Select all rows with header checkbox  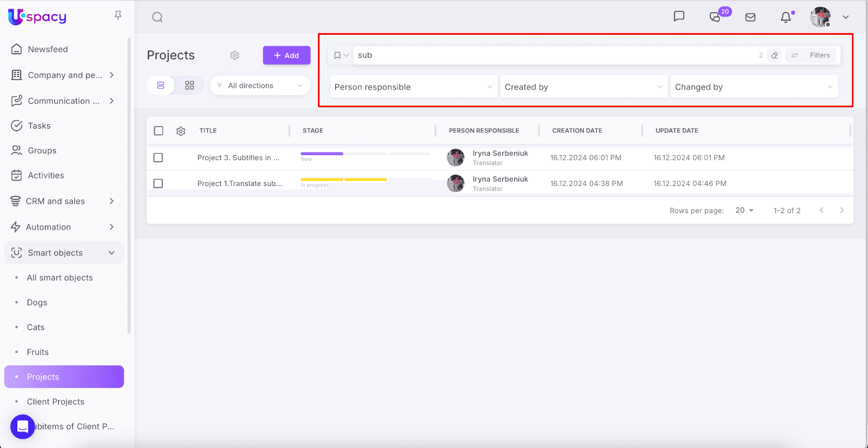(158, 131)
